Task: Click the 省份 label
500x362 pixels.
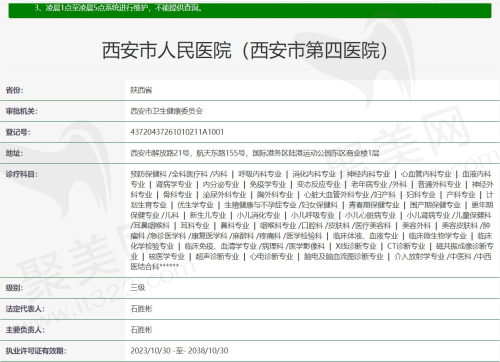Action: click(14, 90)
